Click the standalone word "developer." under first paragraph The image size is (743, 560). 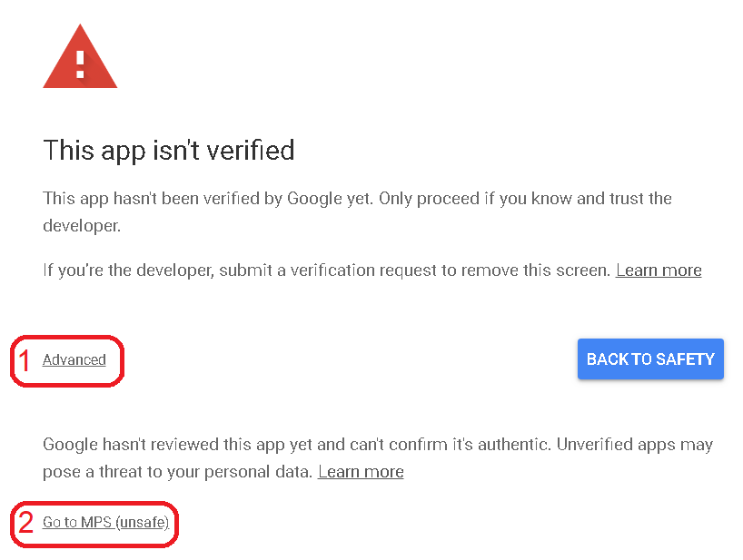(82, 225)
